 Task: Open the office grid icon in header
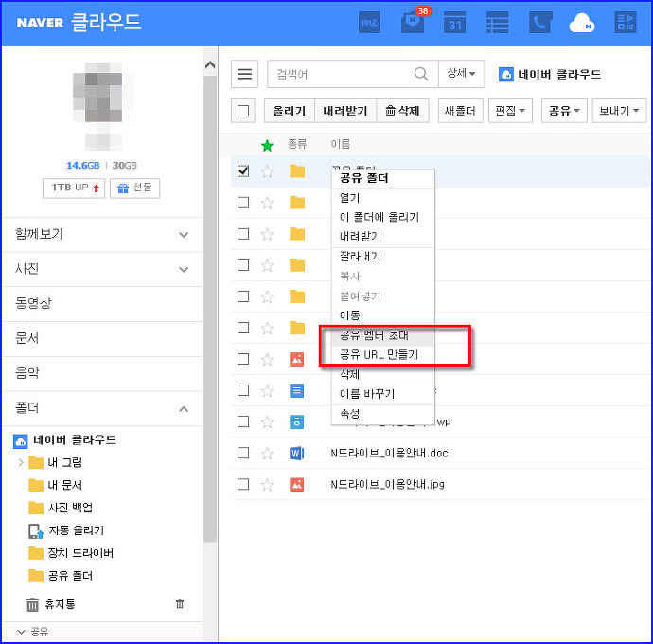(x=626, y=22)
